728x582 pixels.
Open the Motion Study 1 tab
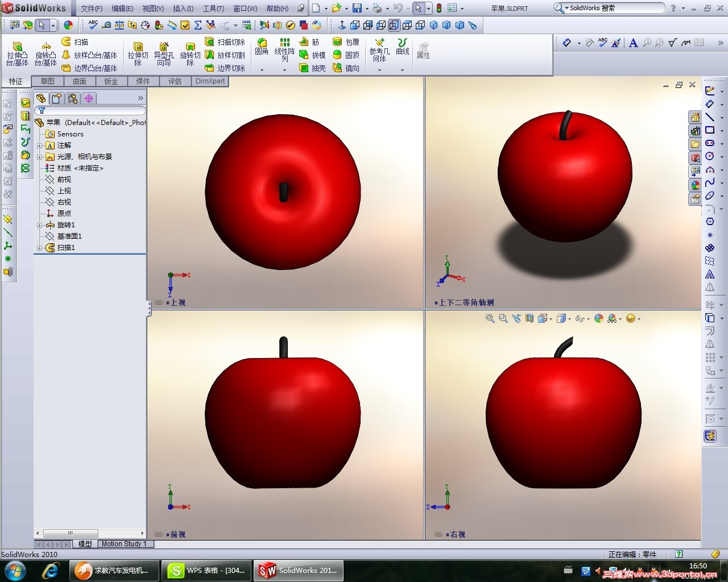pos(124,544)
